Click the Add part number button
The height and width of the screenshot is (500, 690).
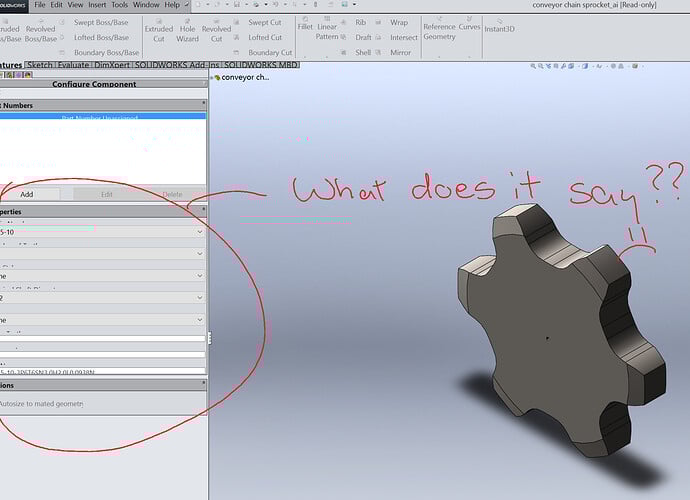(27, 194)
